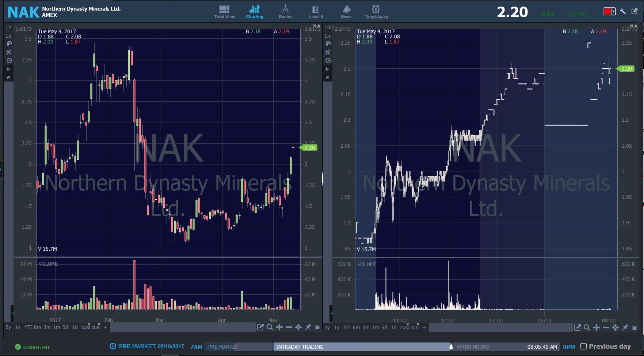The height and width of the screenshot is (356, 644).
Task: Open the Time&Sales tab
Action: (376, 12)
